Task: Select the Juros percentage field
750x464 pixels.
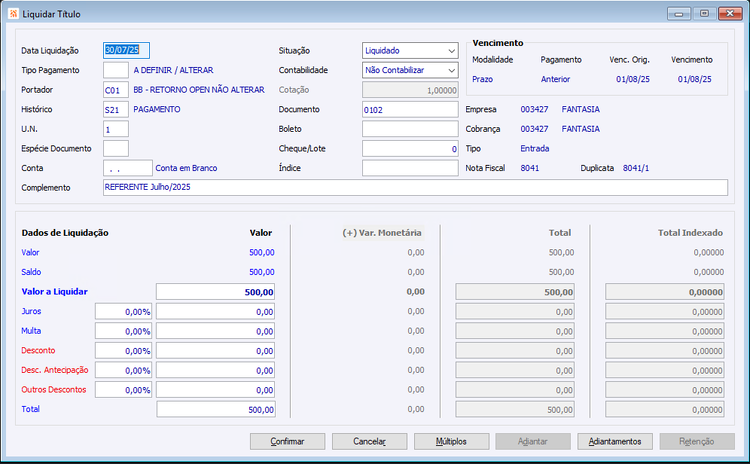Action: (123, 312)
